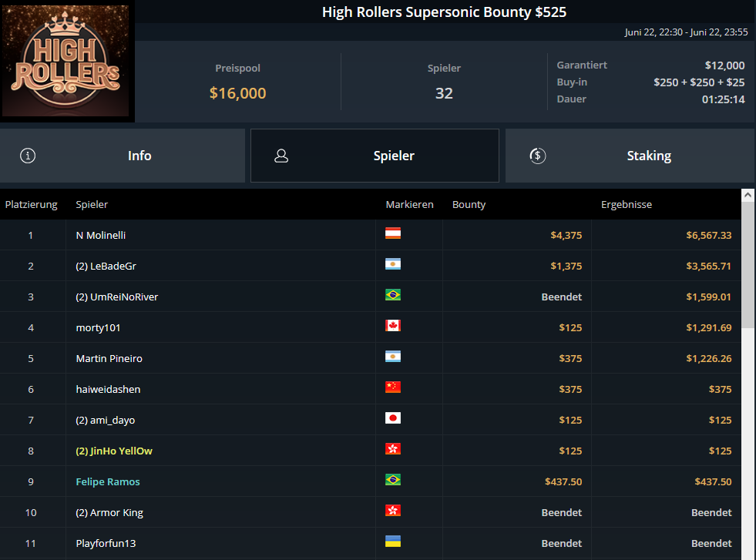Select player (2) Armor King
Screen dimensions: 756x560
click(109, 513)
